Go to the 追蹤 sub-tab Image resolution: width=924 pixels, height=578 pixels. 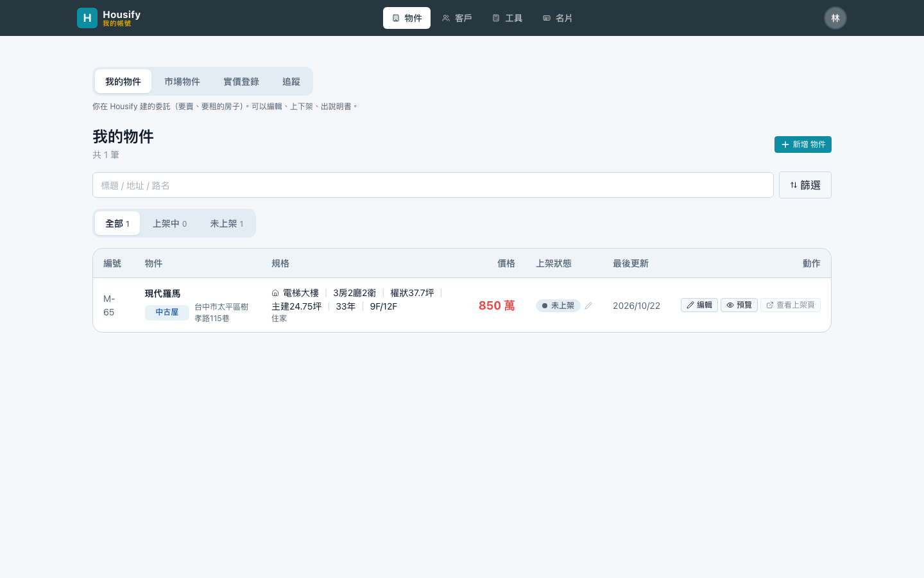291,82
